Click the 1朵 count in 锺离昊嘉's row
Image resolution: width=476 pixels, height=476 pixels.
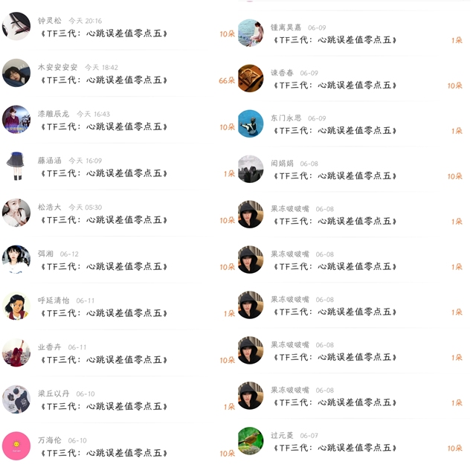click(x=457, y=40)
